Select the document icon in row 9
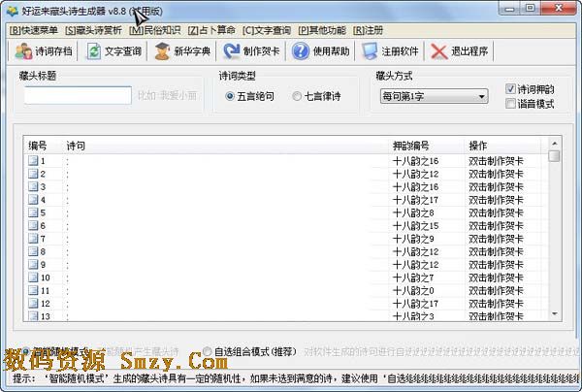Image resolution: width=582 pixels, height=392 pixels. coord(33,264)
